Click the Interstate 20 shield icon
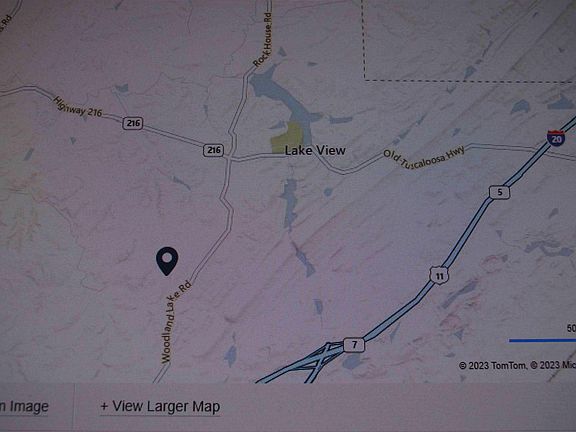This screenshot has height=432, width=576. tap(556, 138)
